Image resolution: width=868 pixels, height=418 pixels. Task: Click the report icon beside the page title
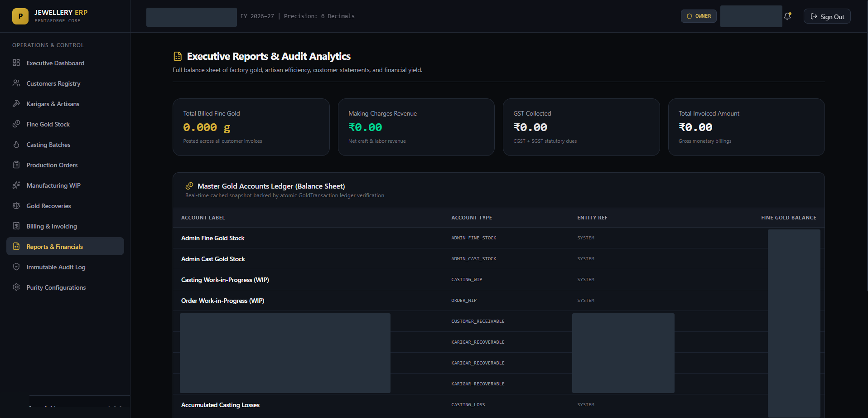click(x=178, y=56)
